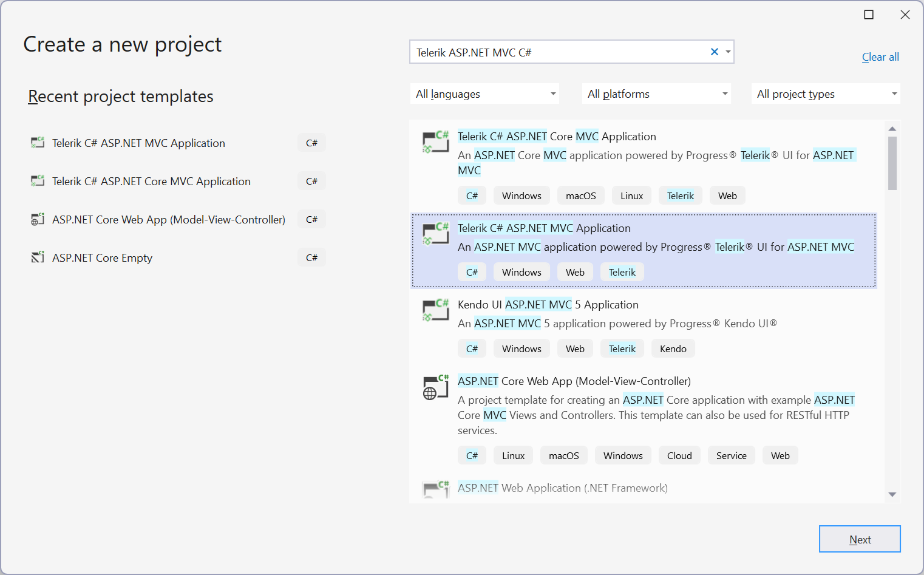The width and height of the screenshot is (924, 575).
Task: Clear the search box with the X icon
Action: pos(714,52)
